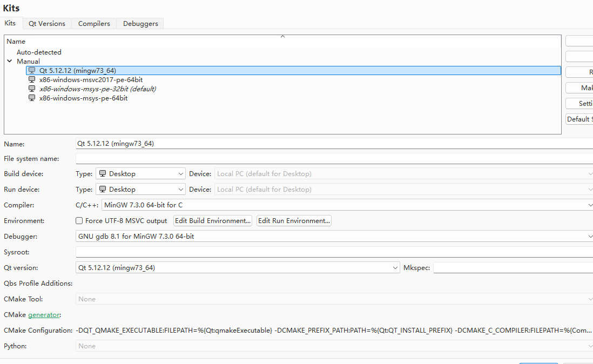Open the Run device Type dropdown

(140, 190)
